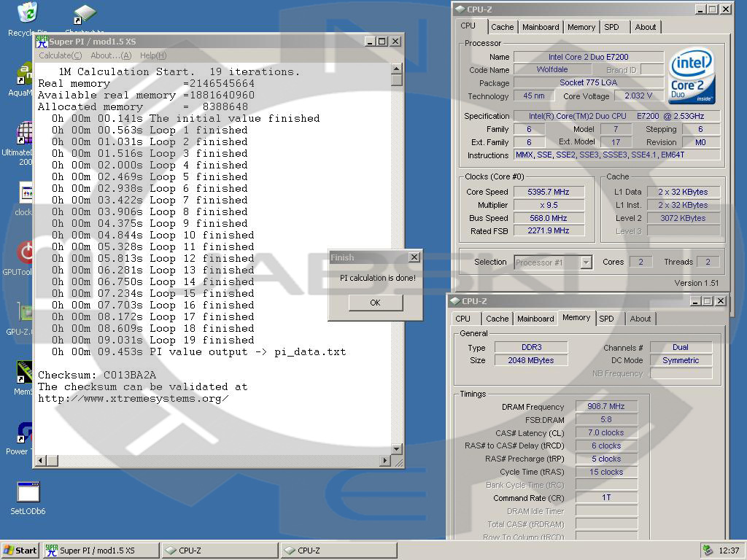
Task: Open the GPUTool desktop icon
Action: pos(25,253)
